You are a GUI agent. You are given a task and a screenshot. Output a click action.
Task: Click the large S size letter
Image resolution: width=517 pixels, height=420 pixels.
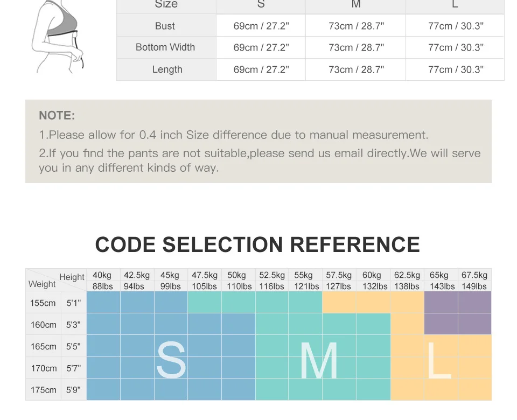(x=171, y=360)
